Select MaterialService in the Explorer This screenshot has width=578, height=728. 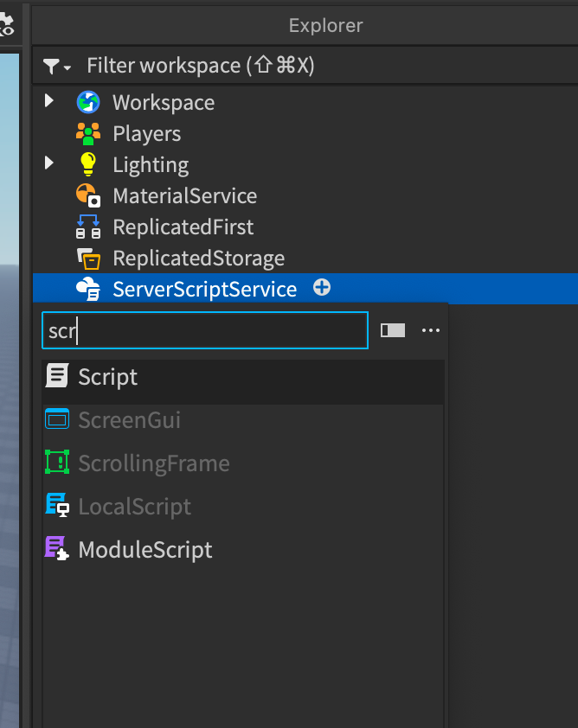tap(185, 196)
